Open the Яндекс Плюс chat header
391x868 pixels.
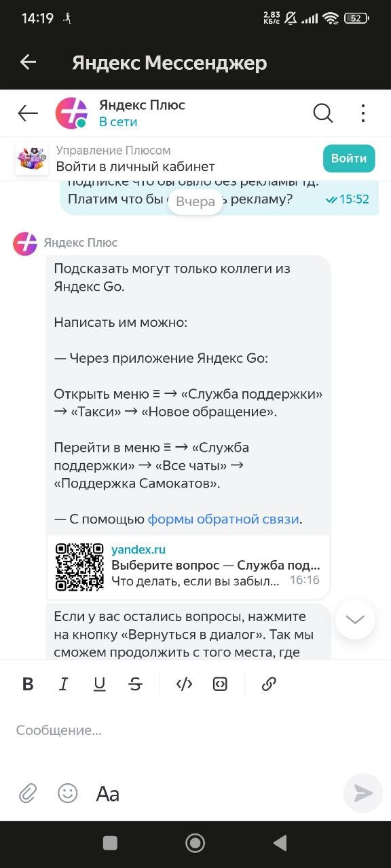[143, 113]
